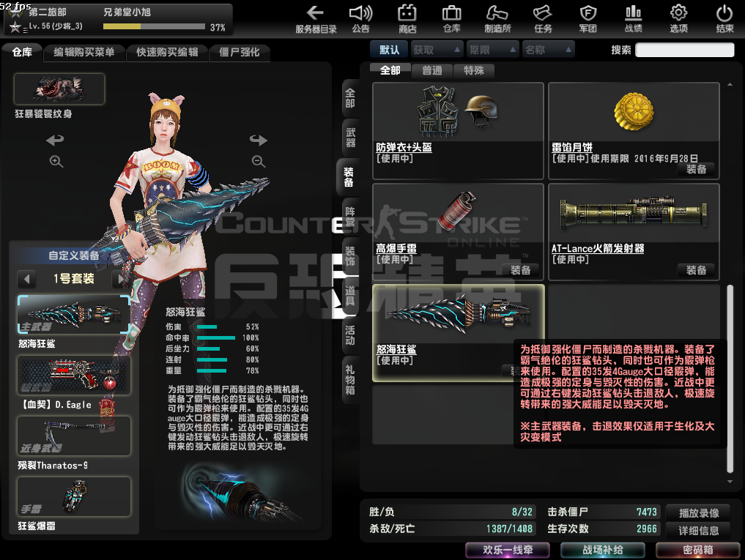The width and height of the screenshot is (745, 560).
Task: Rotate character left with curved arrow
Action: (x=55, y=140)
